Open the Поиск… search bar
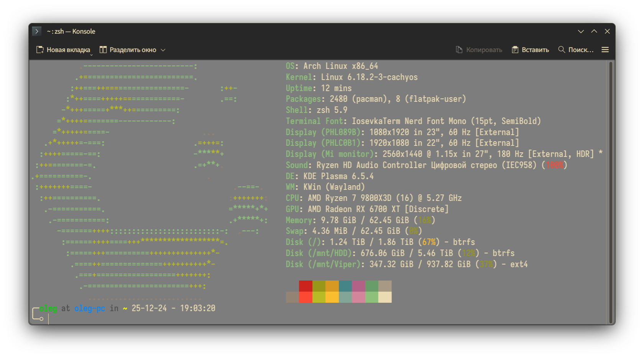Screen dimensions: 644x359 [576, 50]
